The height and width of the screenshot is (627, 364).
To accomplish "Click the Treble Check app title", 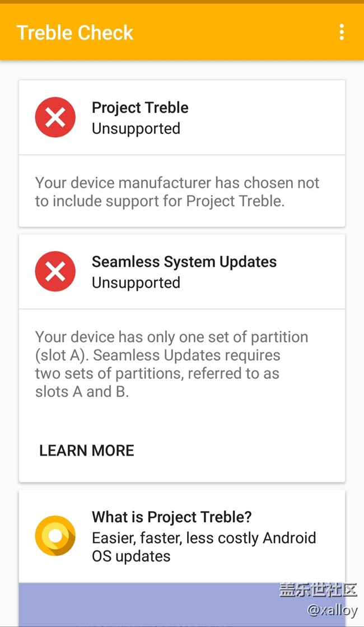I will [x=75, y=32].
